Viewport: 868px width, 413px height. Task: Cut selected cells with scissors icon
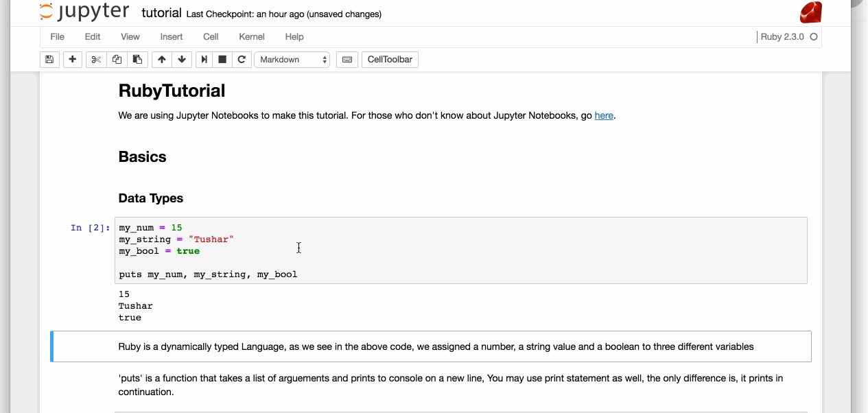pos(96,60)
